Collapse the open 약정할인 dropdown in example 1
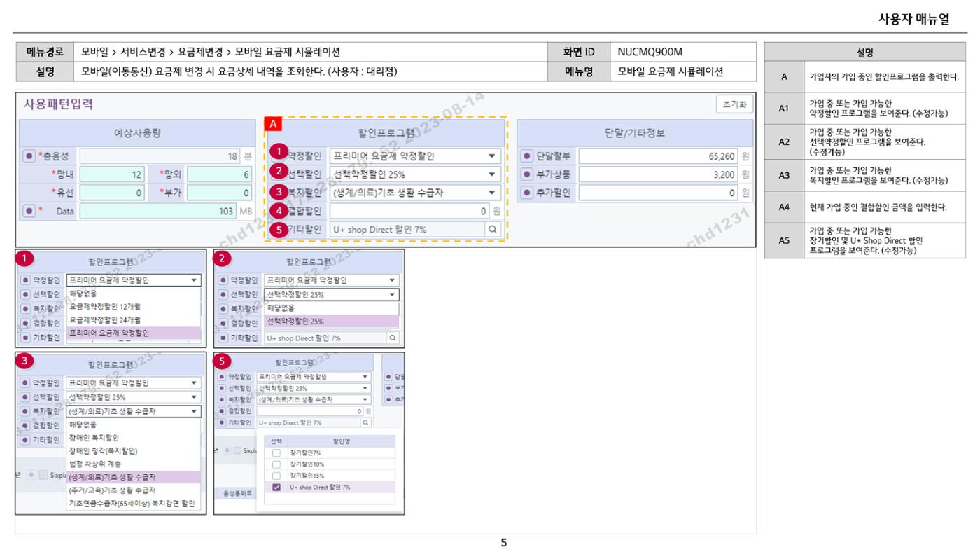Image resolution: width=980 pixels, height=552 pixels. (x=134, y=280)
